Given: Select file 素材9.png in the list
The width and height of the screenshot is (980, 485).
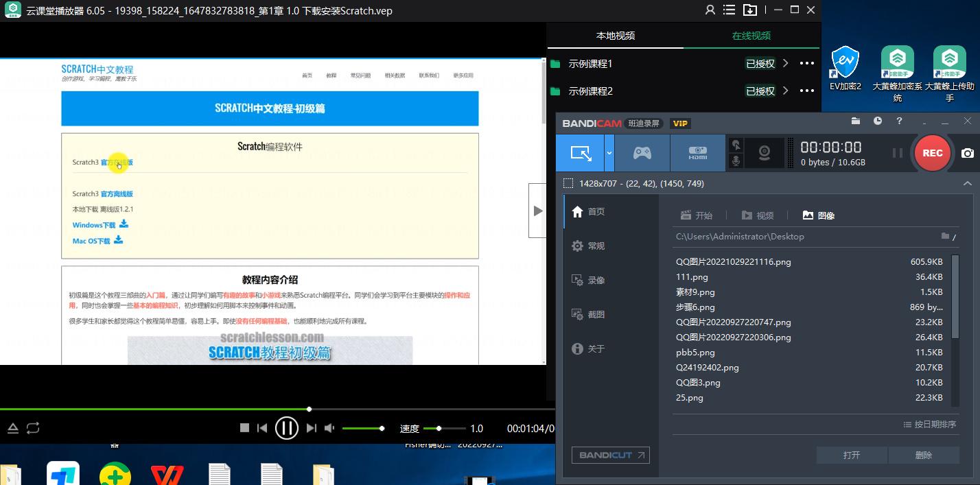Looking at the screenshot, I should pyautogui.click(x=810, y=292).
